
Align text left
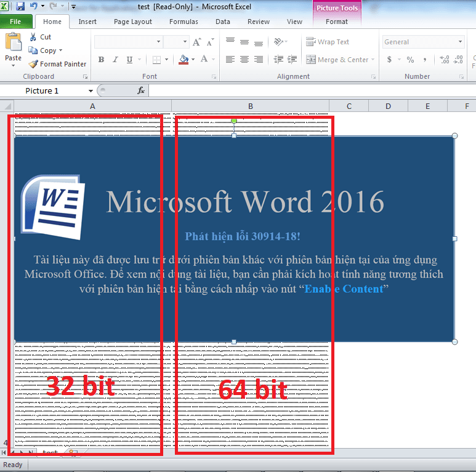click(230, 60)
